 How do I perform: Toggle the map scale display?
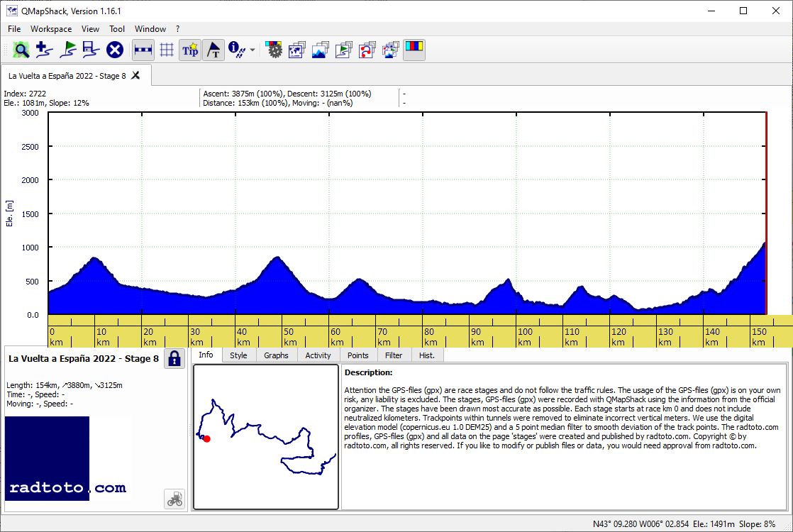coord(143,50)
